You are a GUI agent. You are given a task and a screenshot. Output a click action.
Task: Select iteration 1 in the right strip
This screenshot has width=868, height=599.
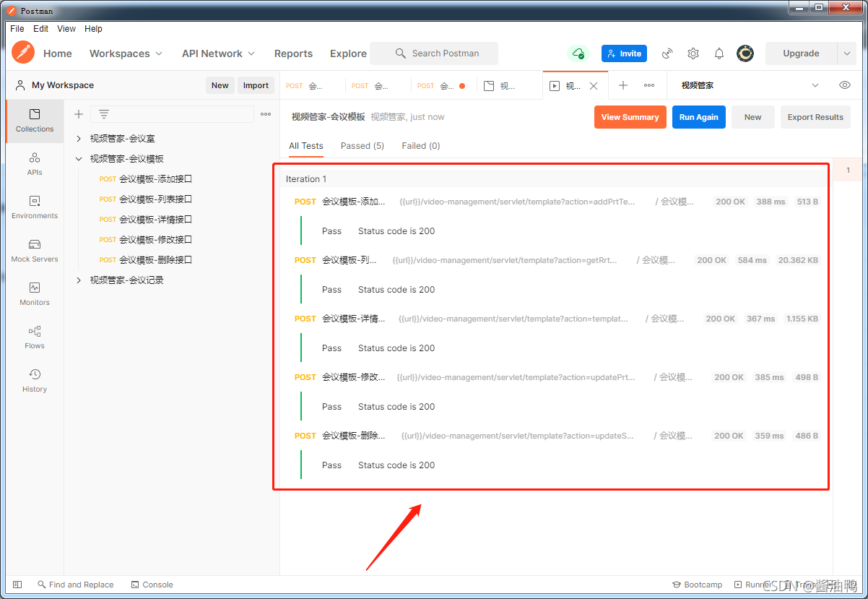848,171
